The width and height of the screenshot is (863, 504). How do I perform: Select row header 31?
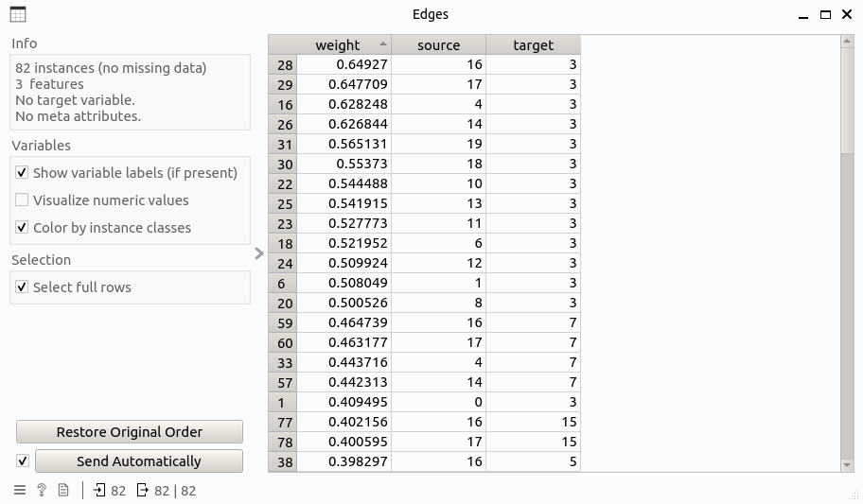point(283,144)
